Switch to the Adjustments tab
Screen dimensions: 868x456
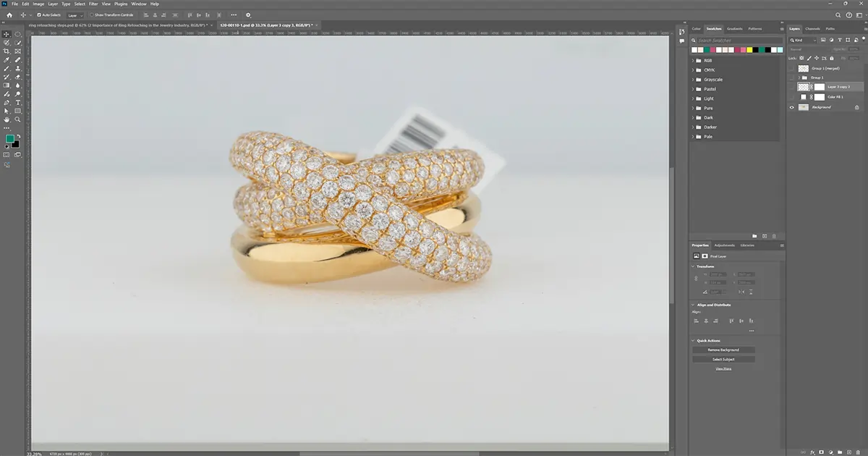[x=724, y=245]
